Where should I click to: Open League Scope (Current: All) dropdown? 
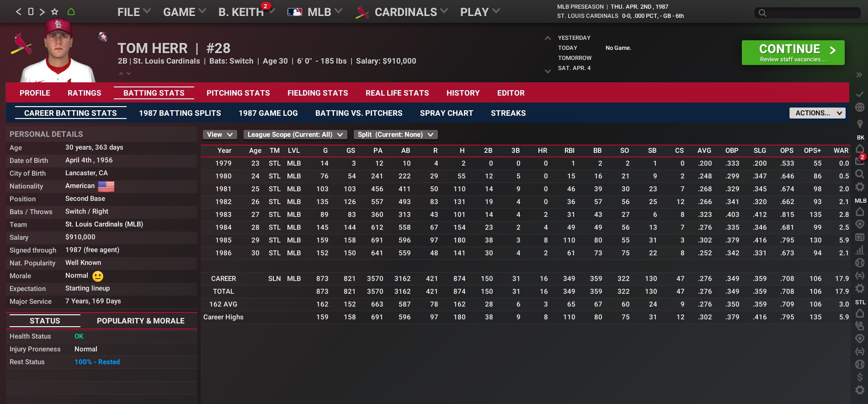tap(295, 135)
